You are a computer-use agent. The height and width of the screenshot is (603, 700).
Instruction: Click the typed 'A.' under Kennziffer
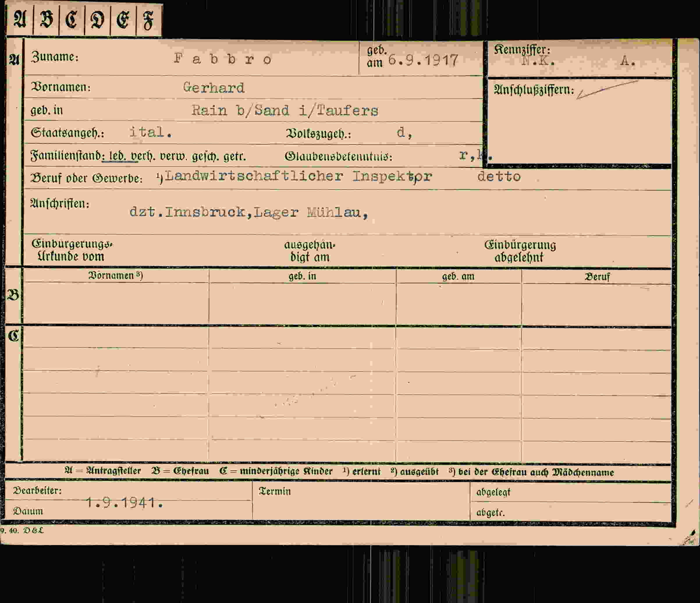(628, 61)
